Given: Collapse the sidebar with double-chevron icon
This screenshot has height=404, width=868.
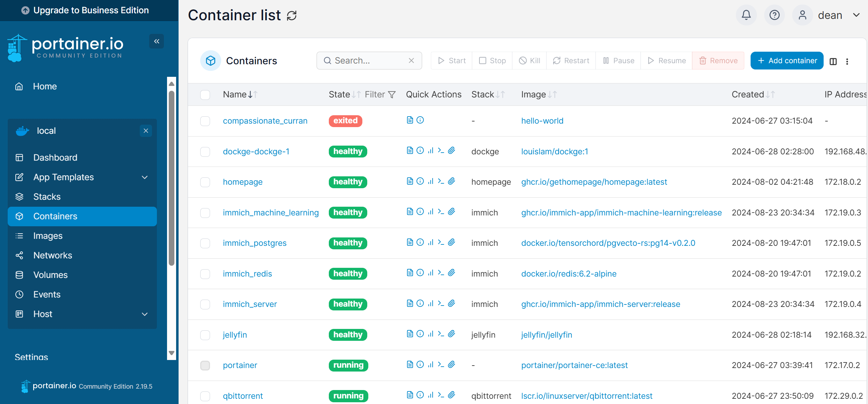Looking at the screenshot, I should (157, 41).
